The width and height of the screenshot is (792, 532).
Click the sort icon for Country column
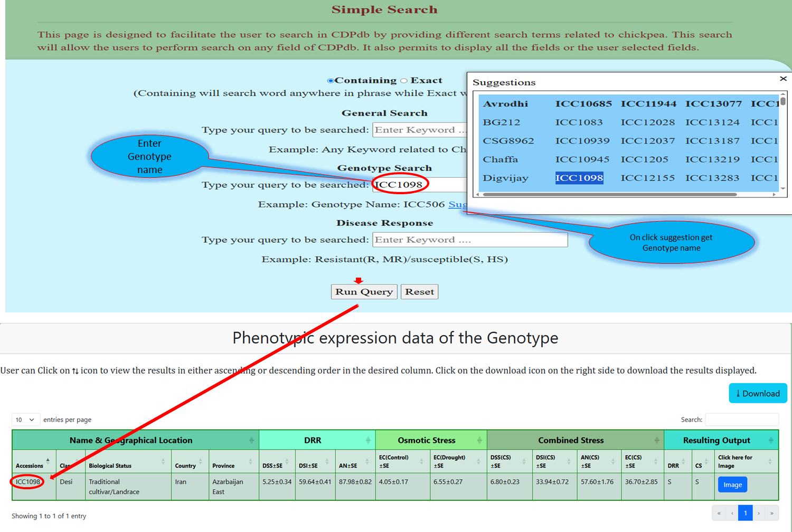pos(201,462)
